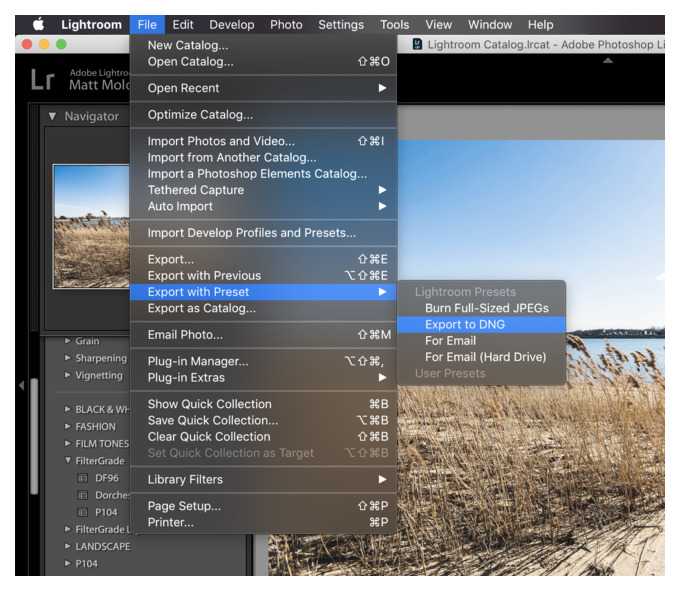Choose Clear Quick Collection
This screenshot has width=680, height=591.
(263, 437)
